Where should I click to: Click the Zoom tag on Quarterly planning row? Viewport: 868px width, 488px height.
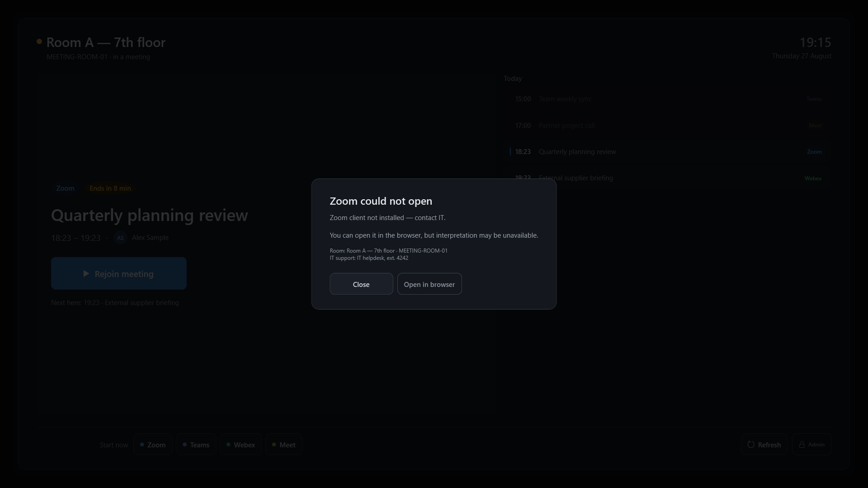[x=814, y=152]
